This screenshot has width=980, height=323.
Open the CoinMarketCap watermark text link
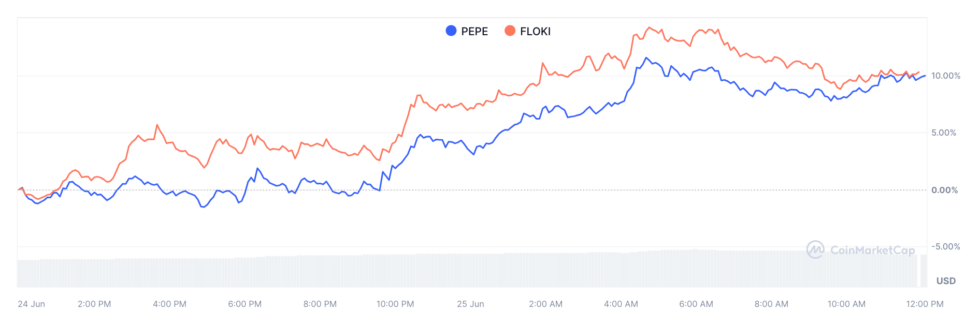click(x=872, y=250)
